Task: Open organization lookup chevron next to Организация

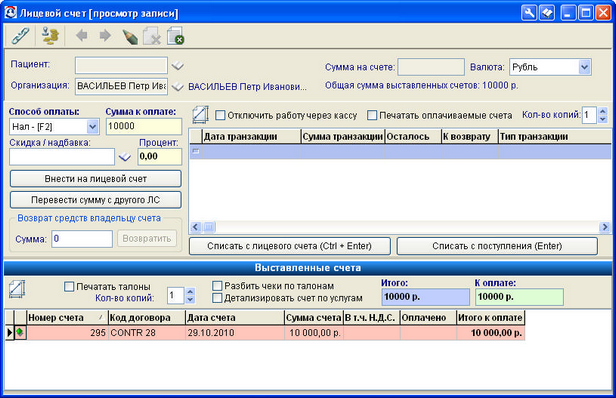Action: tap(178, 86)
